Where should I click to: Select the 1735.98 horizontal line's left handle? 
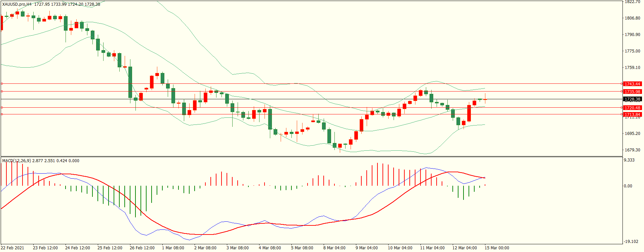(x=2, y=91)
